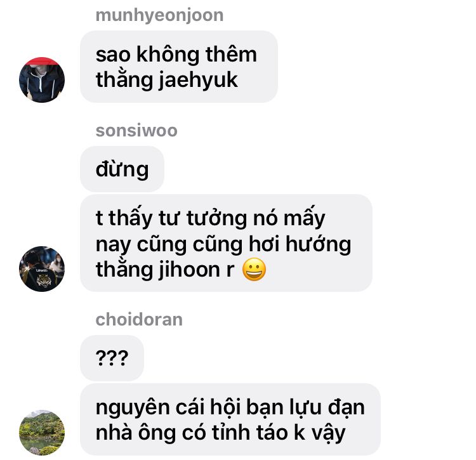Select the "đừng" message bubble

tap(122, 169)
